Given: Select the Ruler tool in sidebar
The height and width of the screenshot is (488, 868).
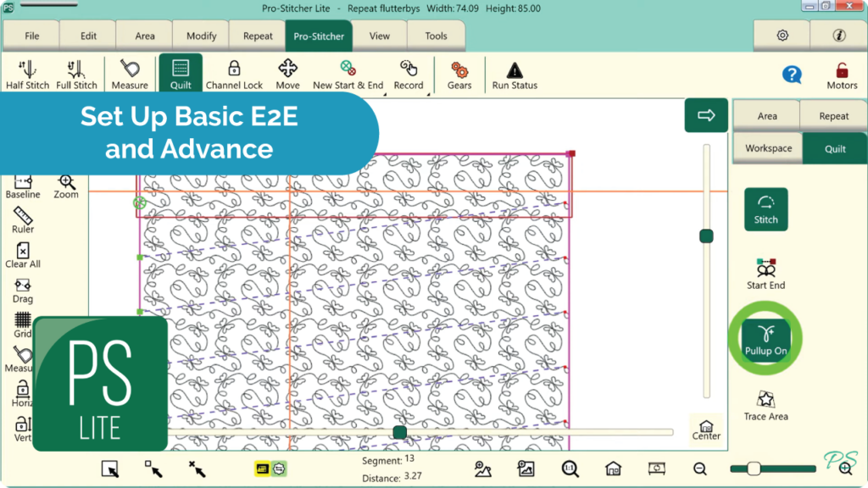Looking at the screenshot, I should 23,219.
